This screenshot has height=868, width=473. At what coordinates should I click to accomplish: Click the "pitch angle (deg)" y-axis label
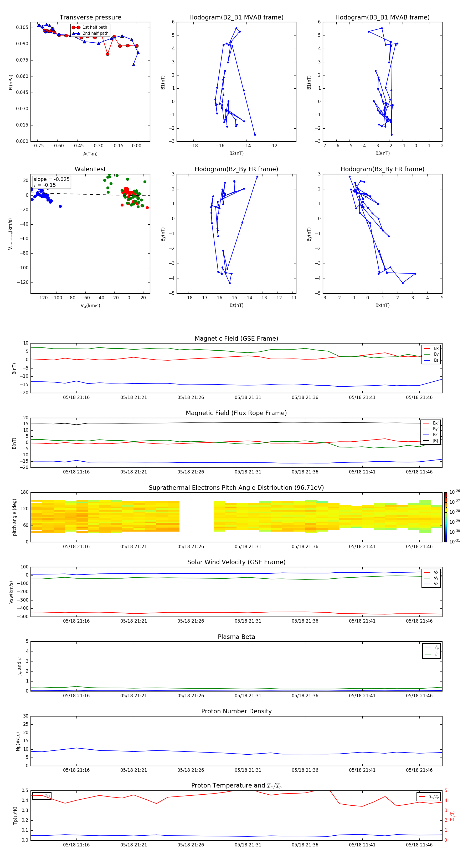pyautogui.click(x=14, y=517)
